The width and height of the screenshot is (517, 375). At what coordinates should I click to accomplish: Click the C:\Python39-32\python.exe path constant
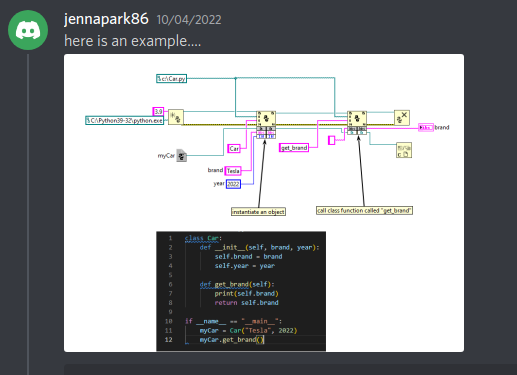[125, 121]
